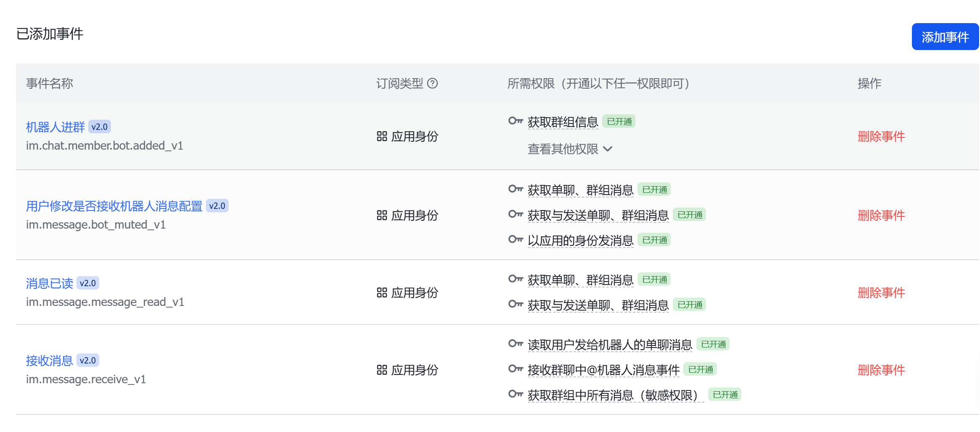Click the blue 添加事件 button

[x=945, y=37]
